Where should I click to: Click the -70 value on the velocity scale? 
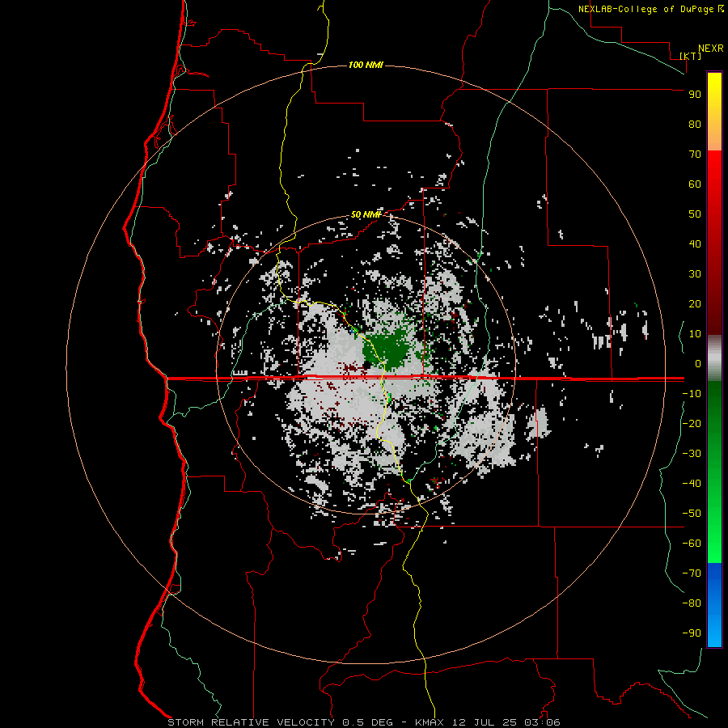[x=692, y=574]
